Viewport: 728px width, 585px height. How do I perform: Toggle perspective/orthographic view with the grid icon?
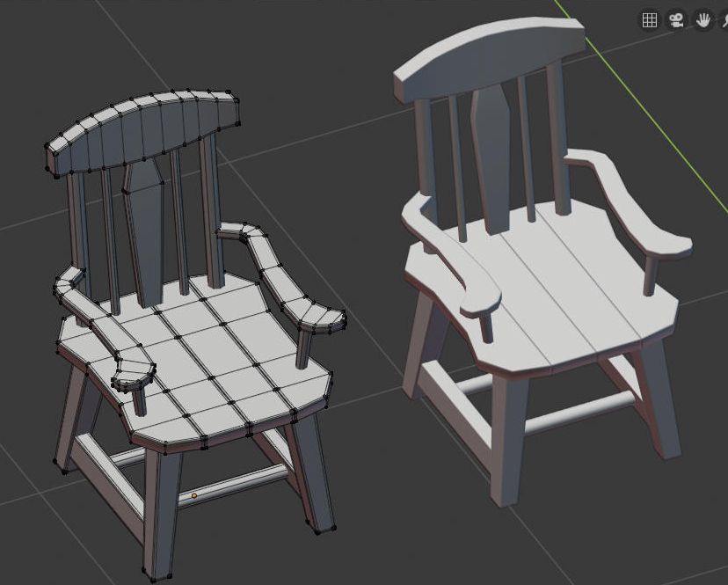pos(649,20)
